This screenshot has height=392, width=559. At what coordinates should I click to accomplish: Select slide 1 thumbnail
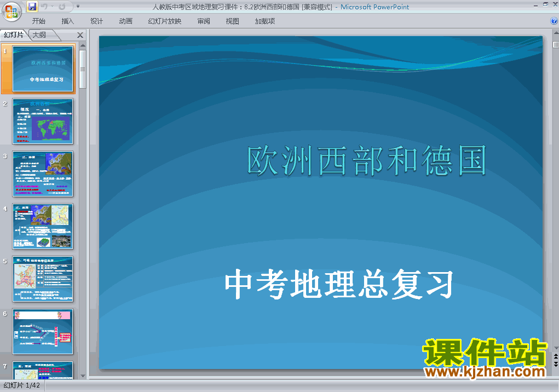click(43, 68)
